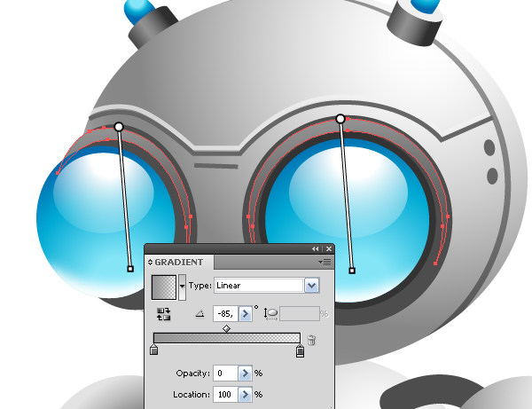Image resolution: width=532 pixels, height=409 pixels.
Task: Click left eye gradient annotator origin circle
Action: pos(119,127)
